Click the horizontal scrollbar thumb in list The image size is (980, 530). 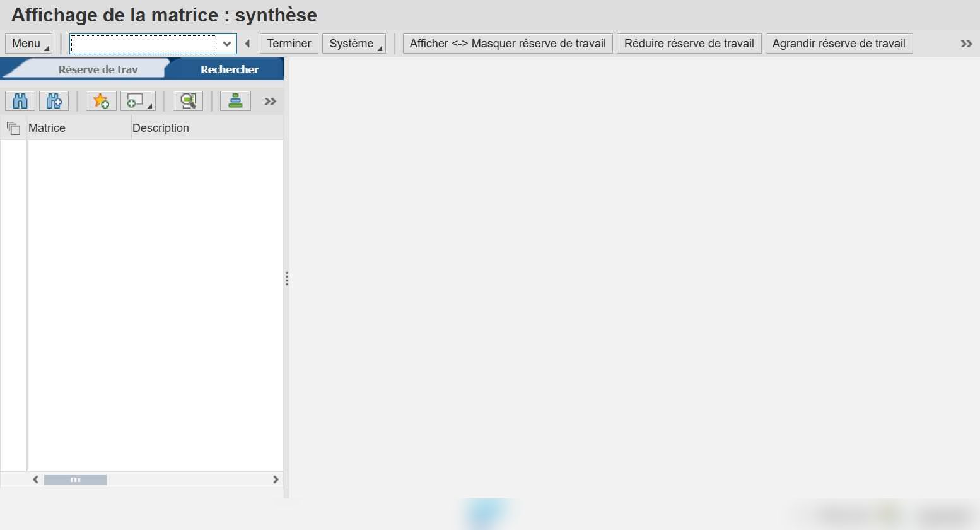tap(75, 480)
